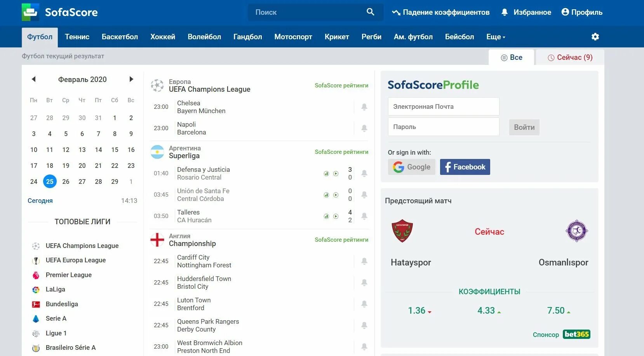
Task: Click the SofaScore logo
Action: click(59, 12)
